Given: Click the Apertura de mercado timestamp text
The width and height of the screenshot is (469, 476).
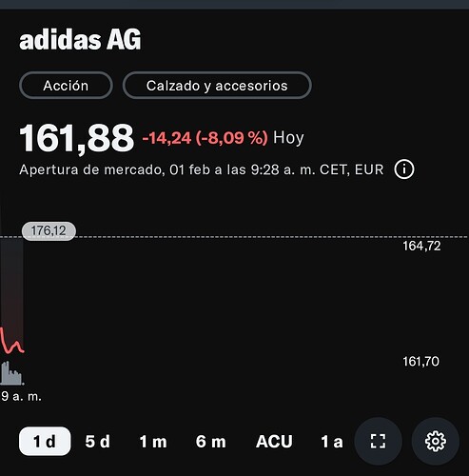Looking at the screenshot, I should [202, 169].
